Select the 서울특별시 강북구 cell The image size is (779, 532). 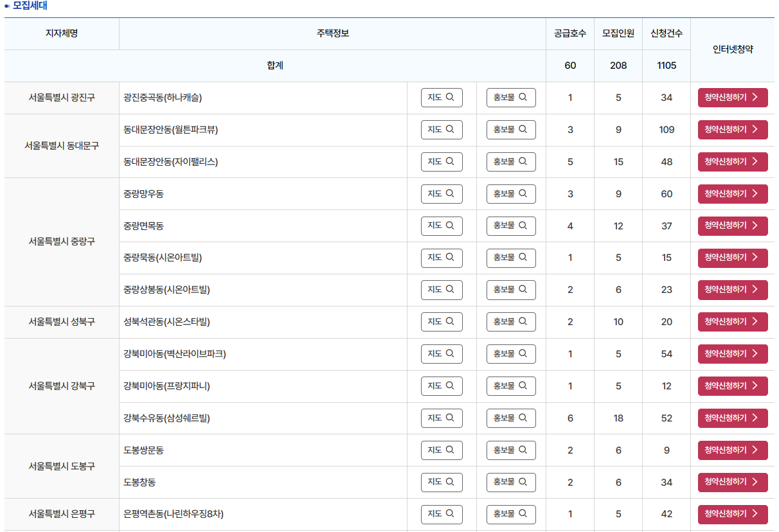coord(62,386)
